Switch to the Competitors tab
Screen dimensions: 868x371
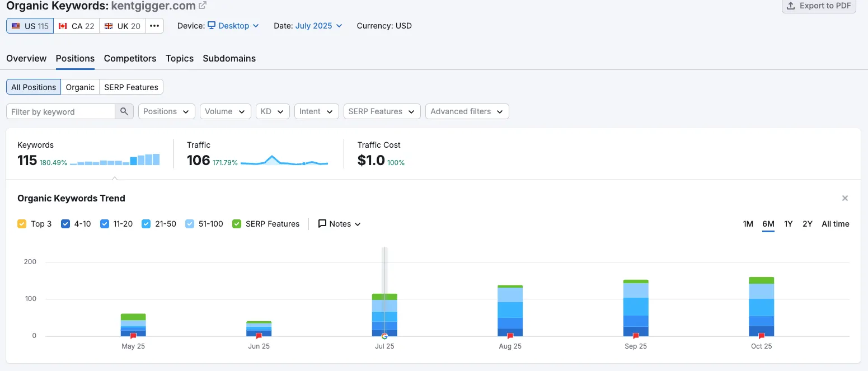pyautogui.click(x=130, y=58)
